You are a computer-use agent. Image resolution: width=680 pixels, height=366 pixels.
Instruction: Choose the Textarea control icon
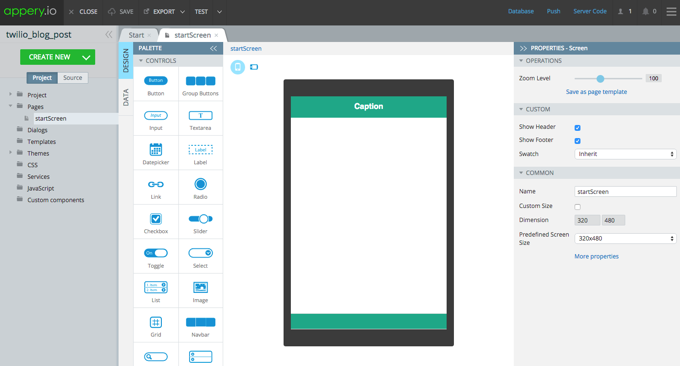[200, 115]
